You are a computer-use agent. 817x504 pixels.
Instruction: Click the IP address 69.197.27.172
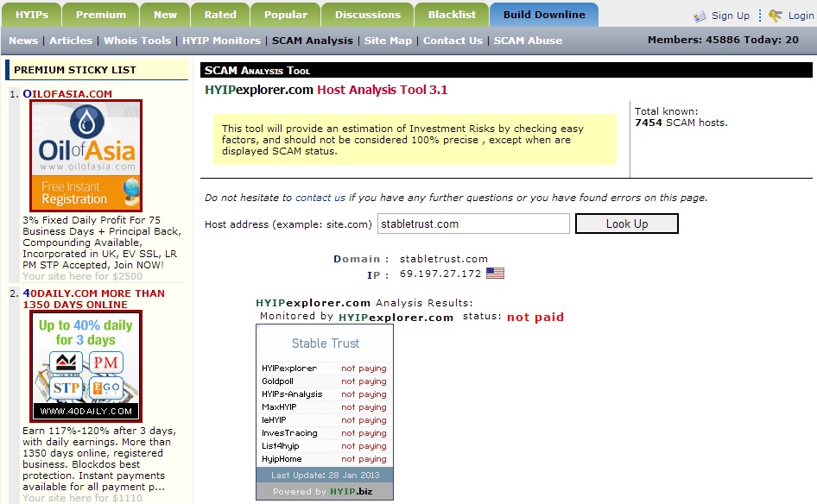pyautogui.click(x=440, y=274)
